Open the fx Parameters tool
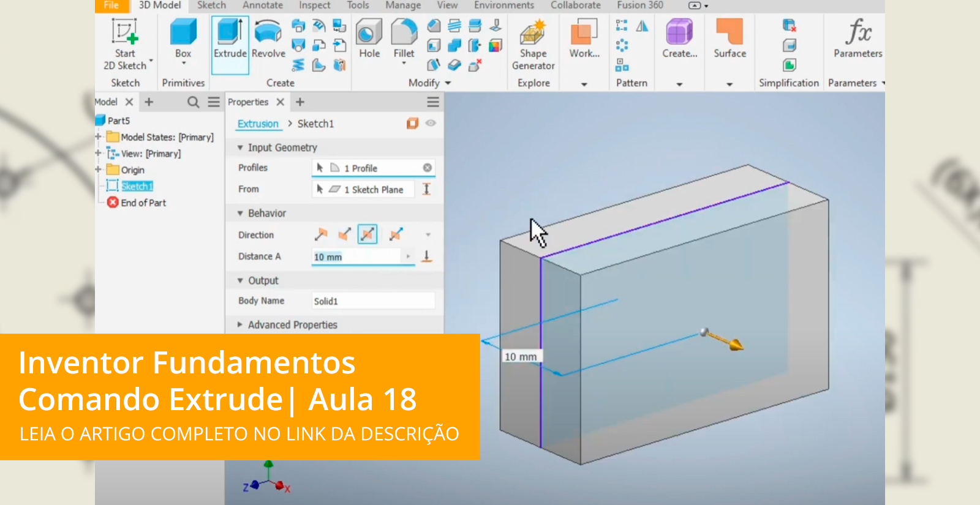 pyautogui.click(x=858, y=34)
